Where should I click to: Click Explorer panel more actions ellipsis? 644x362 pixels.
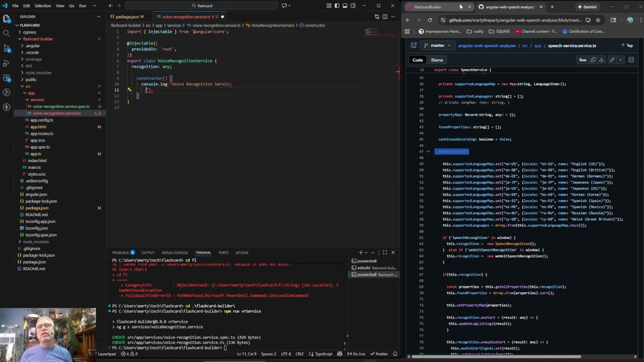[99, 17]
